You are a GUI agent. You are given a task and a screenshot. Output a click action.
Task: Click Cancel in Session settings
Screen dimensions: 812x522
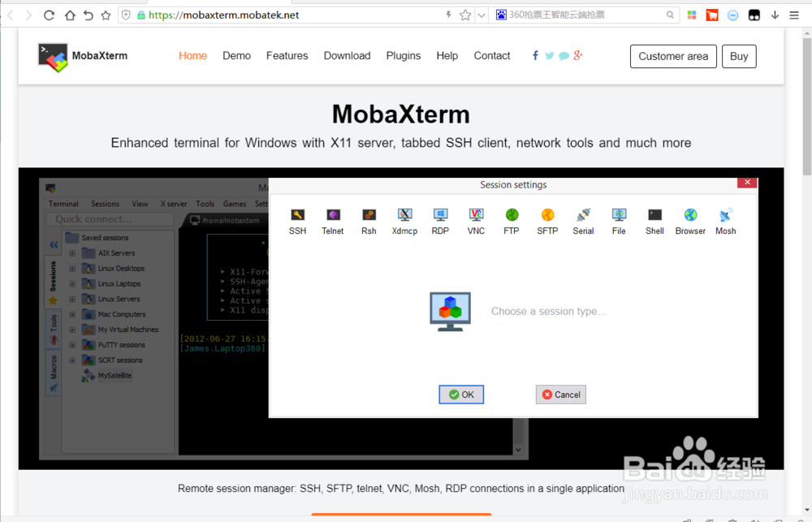tap(561, 395)
